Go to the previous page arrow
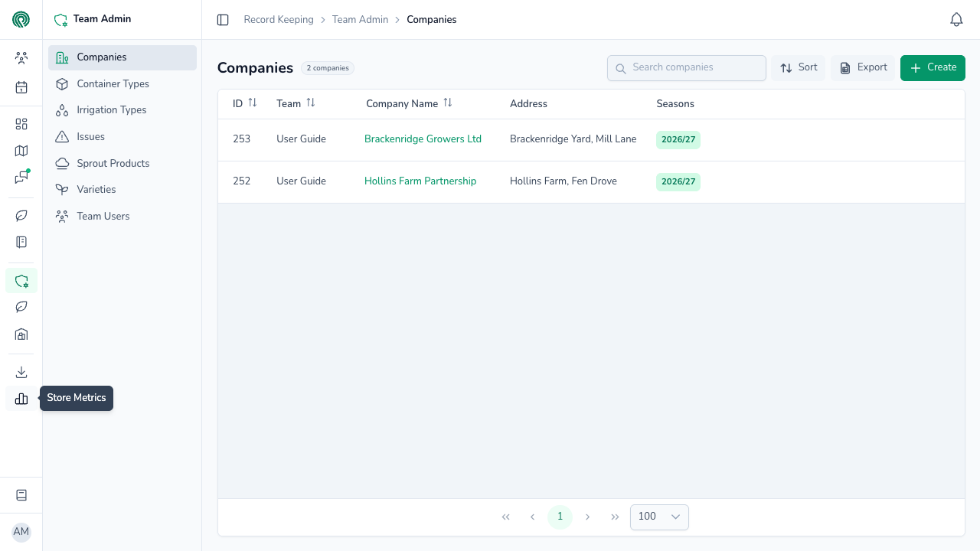Screen dimensions: 980x551 pos(532,517)
